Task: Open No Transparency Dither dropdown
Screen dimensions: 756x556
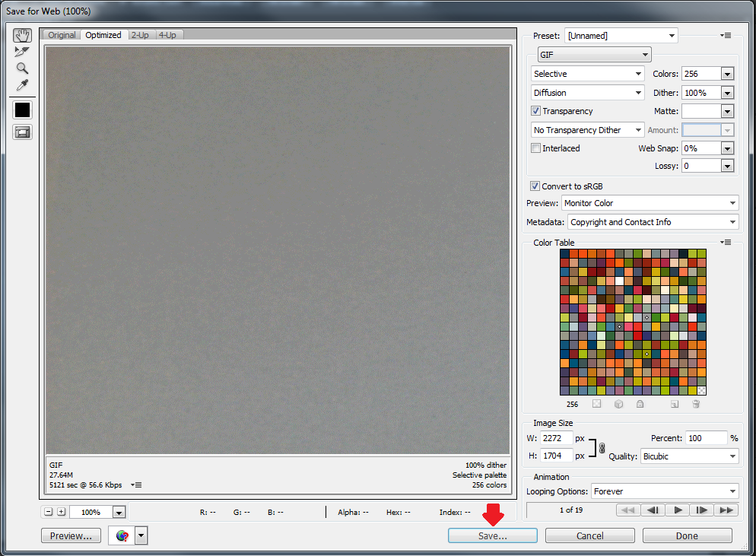Action: [x=588, y=130]
